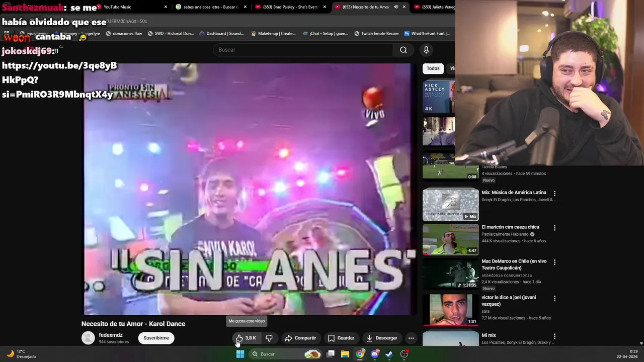Open Dashboard Sound bookmark
The height and width of the screenshot is (362, 644).
click(x=221, y=34)
